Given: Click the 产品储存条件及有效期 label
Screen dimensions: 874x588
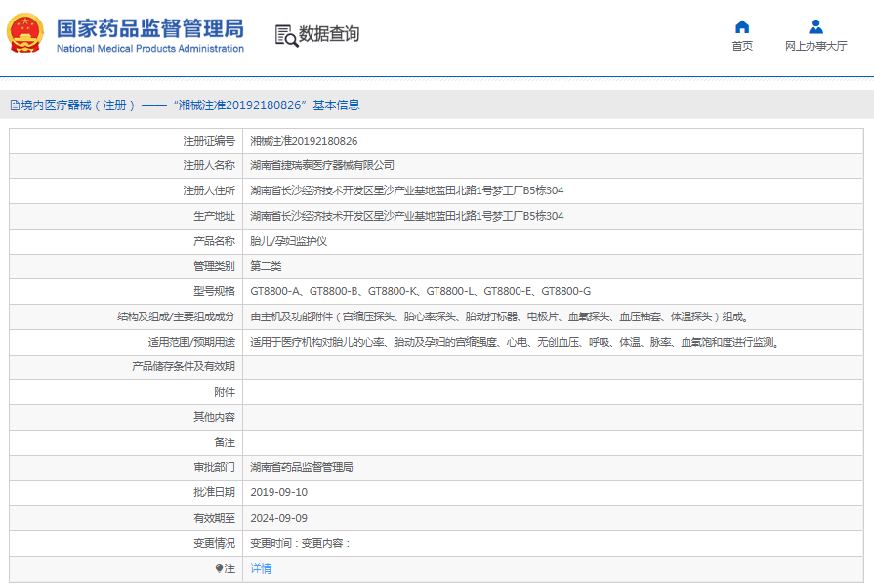Looking at the screenshot, I should [x=184, y=366].
